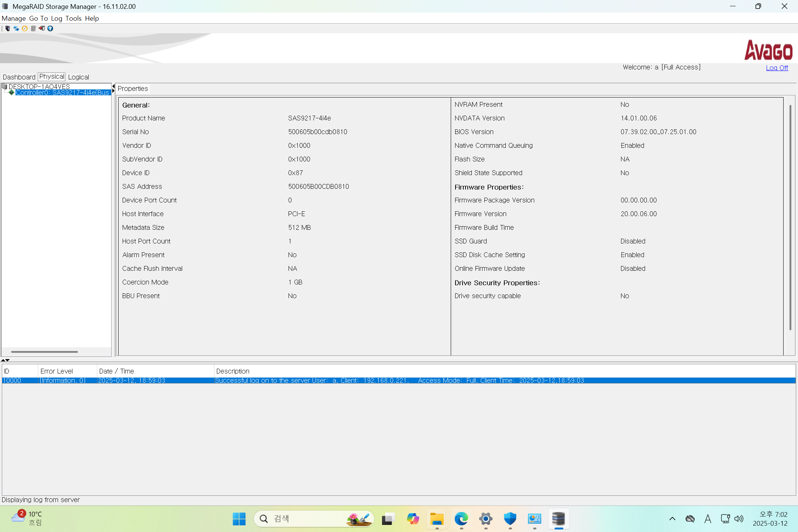This screenshot has height=532, width=798.
Task: Open Microsoft Edge from the taskbar
Action: tap(461, 519)
